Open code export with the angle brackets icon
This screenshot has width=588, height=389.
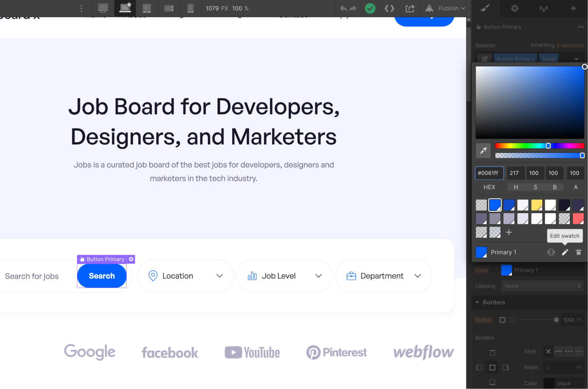389,8
